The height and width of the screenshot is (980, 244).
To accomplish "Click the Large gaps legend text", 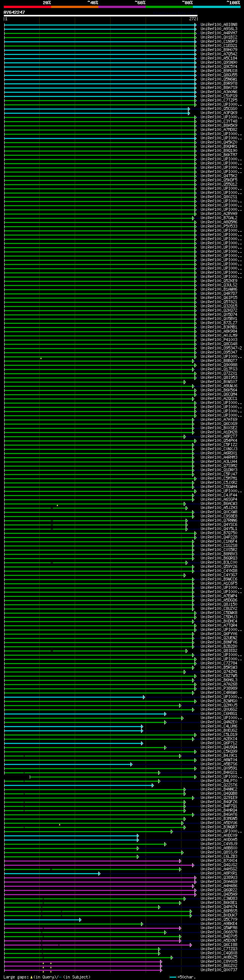I will 47,977.
